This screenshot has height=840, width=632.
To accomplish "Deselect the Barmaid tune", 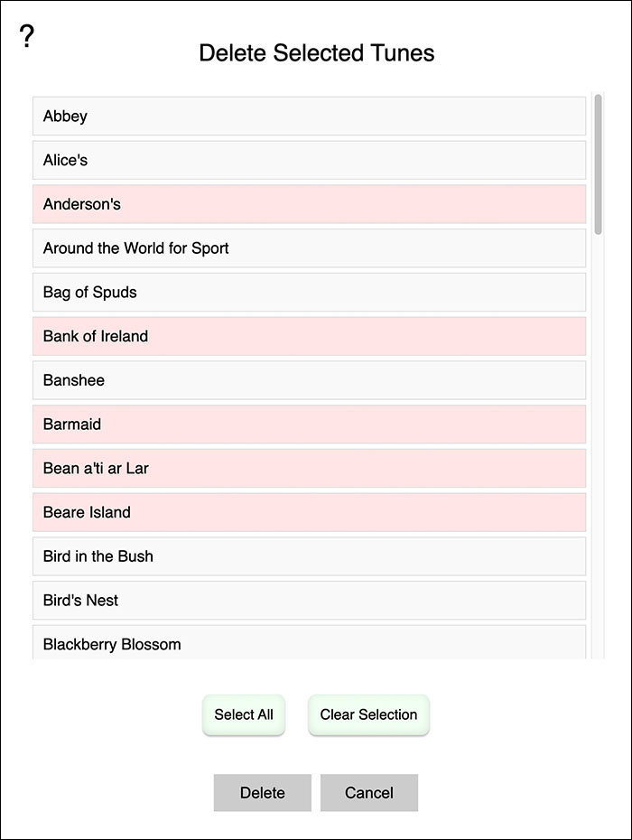I will pos(309,425).
